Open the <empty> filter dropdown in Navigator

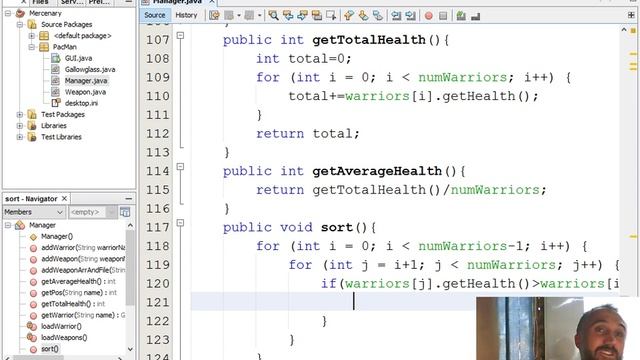tap(93, 212)
